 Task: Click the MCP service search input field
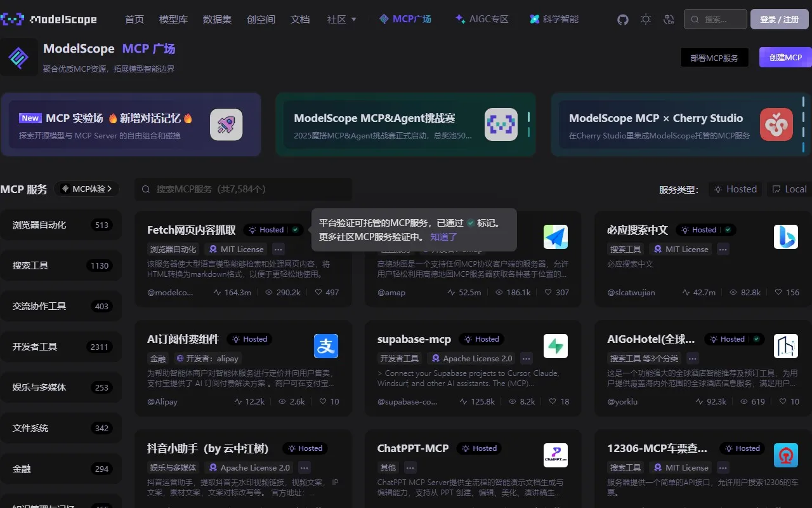tap(243, 189)
